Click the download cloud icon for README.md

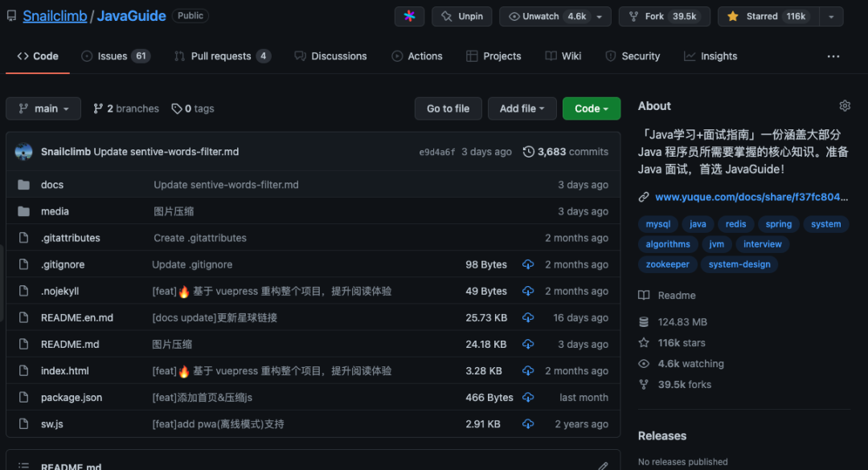click(528, 345)
